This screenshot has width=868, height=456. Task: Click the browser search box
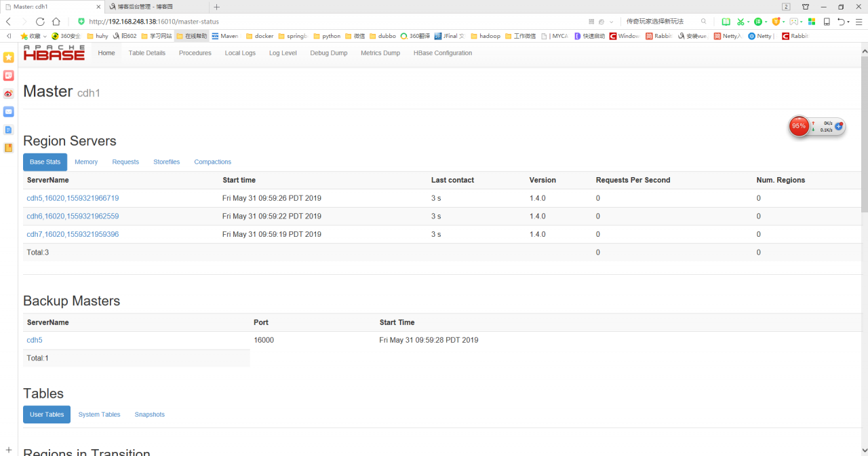tap(661, 22)
